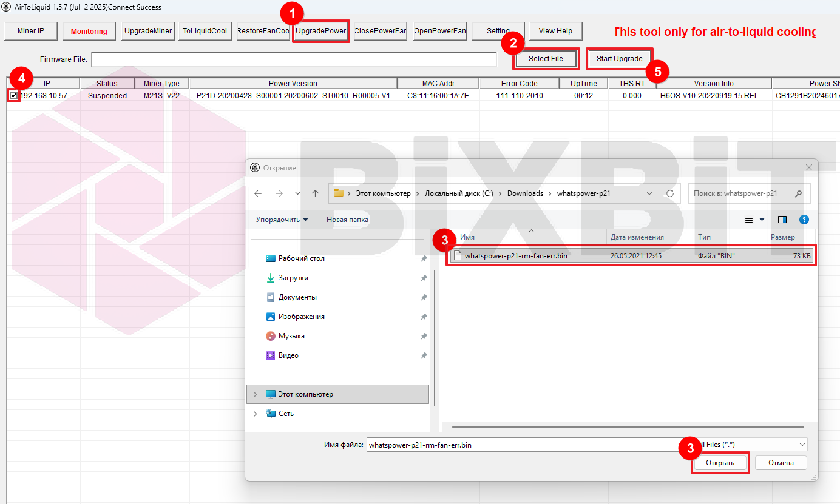Image resolution: width=840 pixels, height=504 pixels.
Task: Open View Help
Action: click(555, 31)
